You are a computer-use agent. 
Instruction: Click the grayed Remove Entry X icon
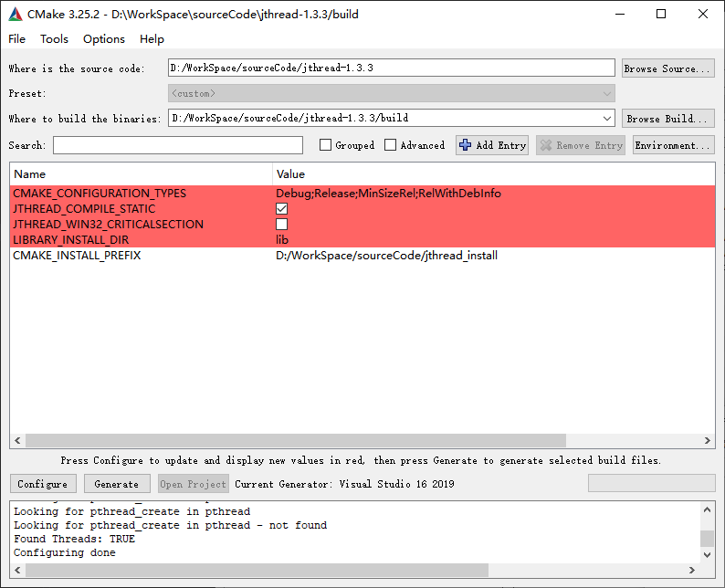tap(546, 145)
